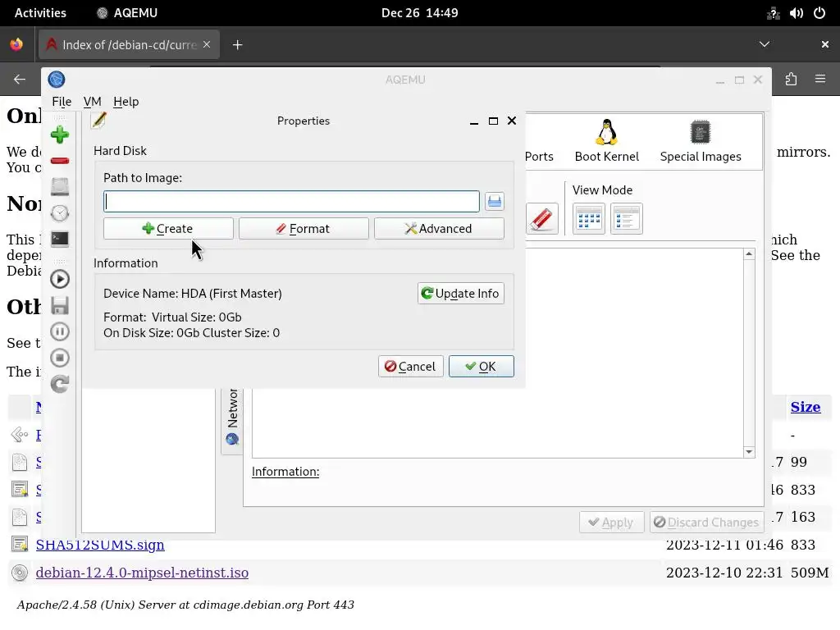Viewport: 840px width, 630px height.
Task: Click the Format button
Action: (x=304, y=229)
